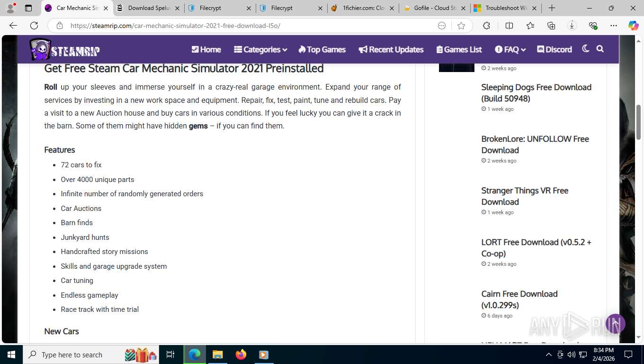Open notification center icon
This screenshot has height=364, width=644.
(x=628, y=355)
